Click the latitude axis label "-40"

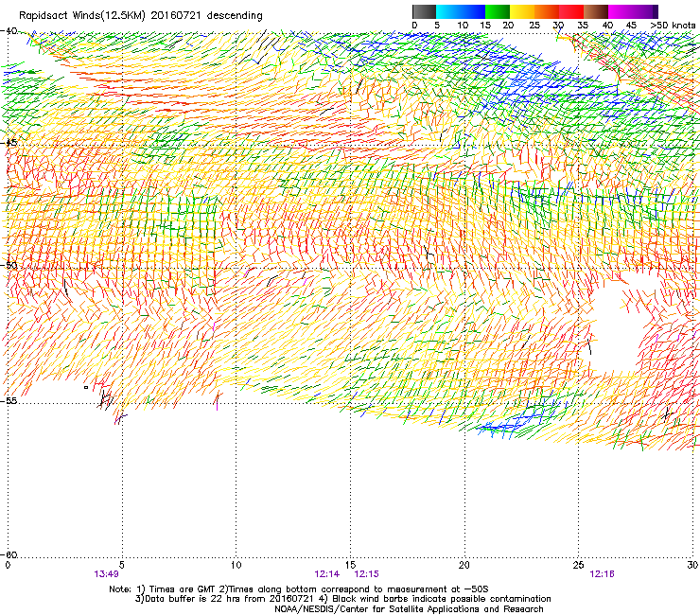point(9,31)
